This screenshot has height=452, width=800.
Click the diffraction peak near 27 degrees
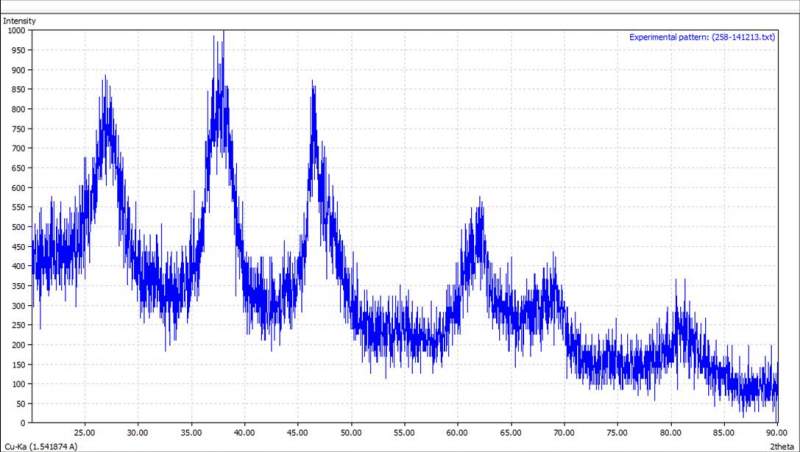106,128
